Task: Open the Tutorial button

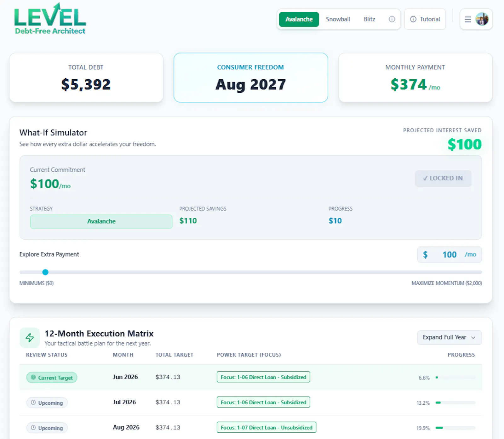Action: coord(425,19)
